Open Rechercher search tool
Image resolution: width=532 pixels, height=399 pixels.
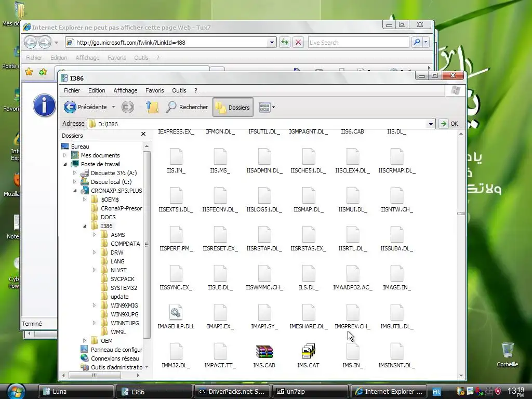(187, 107)
